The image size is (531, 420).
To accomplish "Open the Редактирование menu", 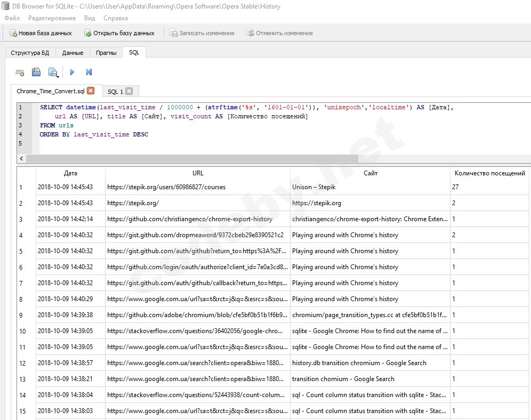I will click(x=52, y=18).
